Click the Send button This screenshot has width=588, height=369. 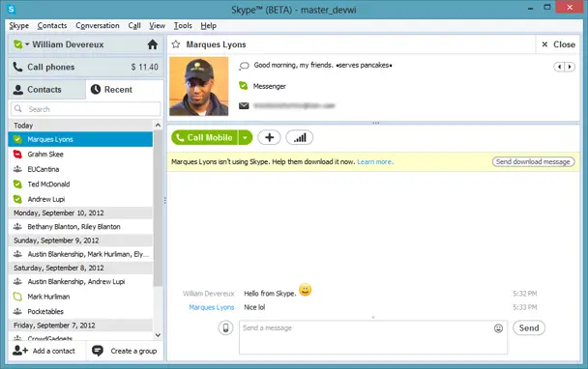[529, 328]
